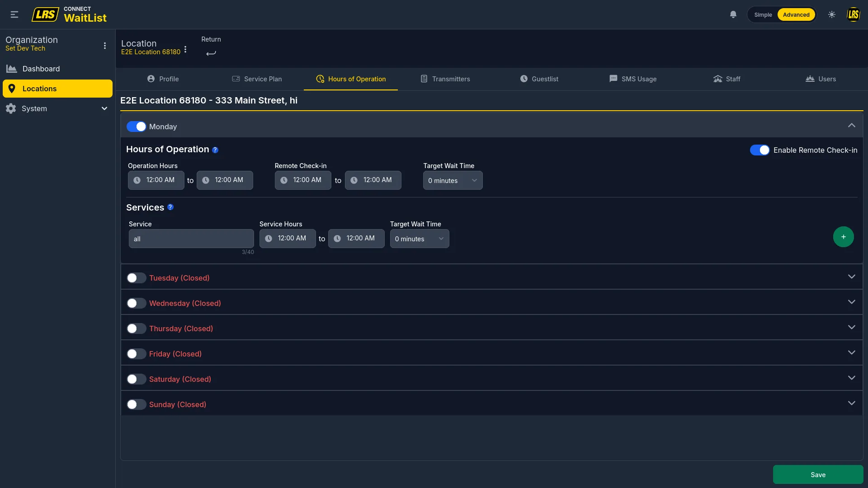
Task: Open the Users tab
Action: pos(821,79)
